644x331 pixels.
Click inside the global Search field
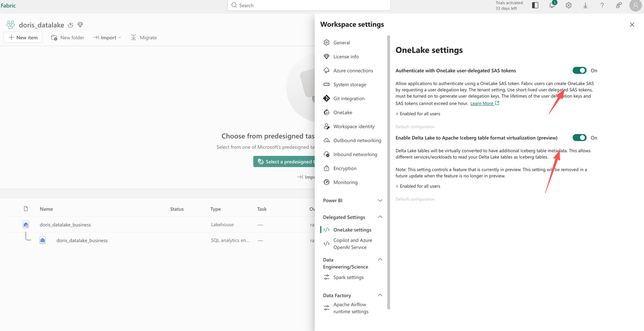pos(308,5)
